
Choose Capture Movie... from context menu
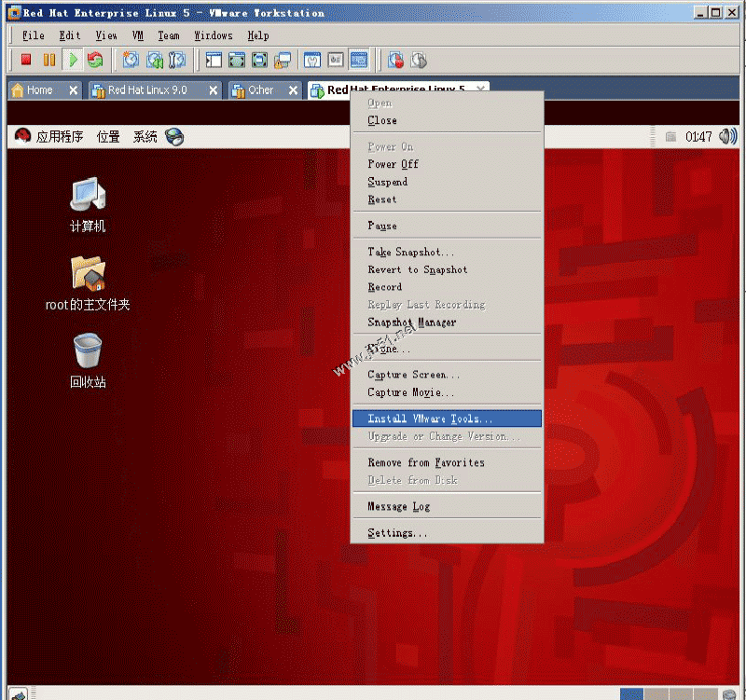447,392
